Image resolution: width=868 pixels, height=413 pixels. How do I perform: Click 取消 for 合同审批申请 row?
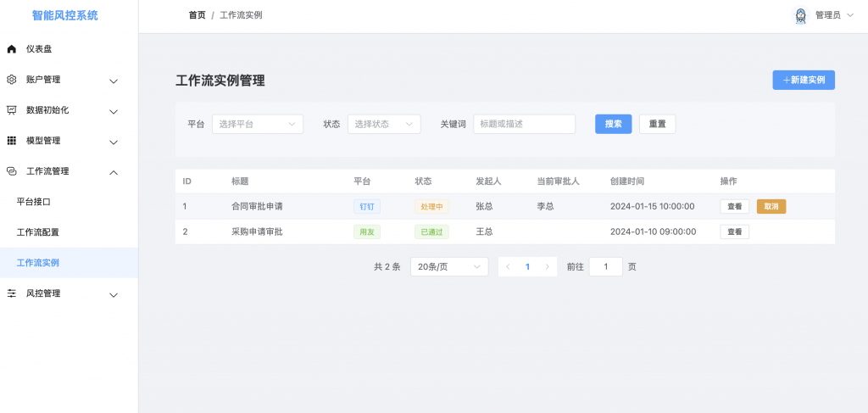(771, 207)
